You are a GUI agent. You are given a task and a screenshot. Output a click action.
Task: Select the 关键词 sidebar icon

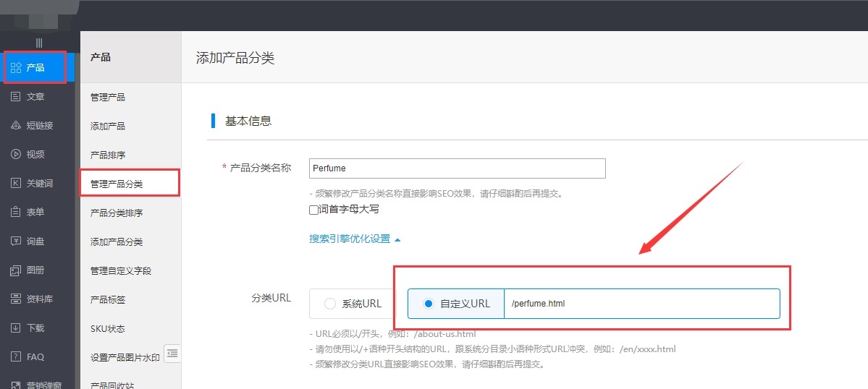(16, 184)
